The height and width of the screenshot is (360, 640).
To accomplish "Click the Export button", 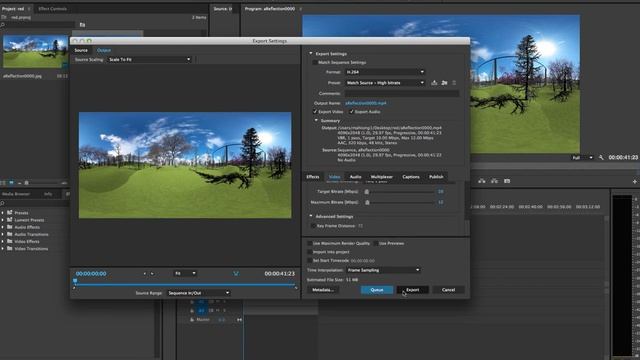I will 413,290.
